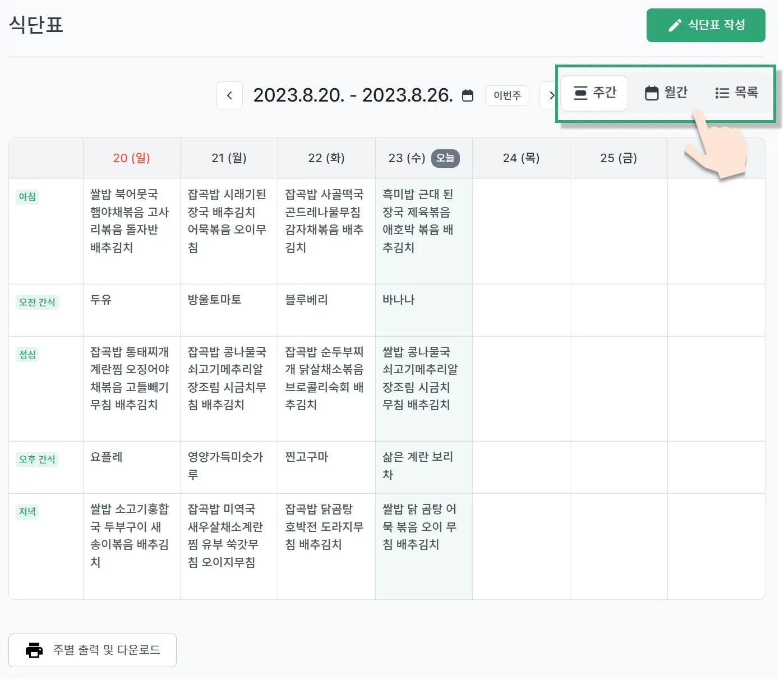Click the printer icon at the bottom

(x=34, y=650)
